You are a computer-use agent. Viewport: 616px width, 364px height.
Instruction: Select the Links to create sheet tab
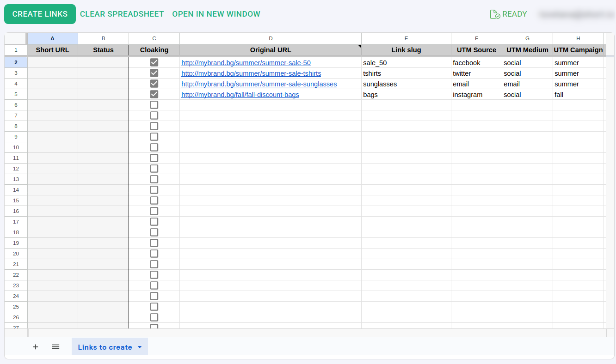click(105, 347)
